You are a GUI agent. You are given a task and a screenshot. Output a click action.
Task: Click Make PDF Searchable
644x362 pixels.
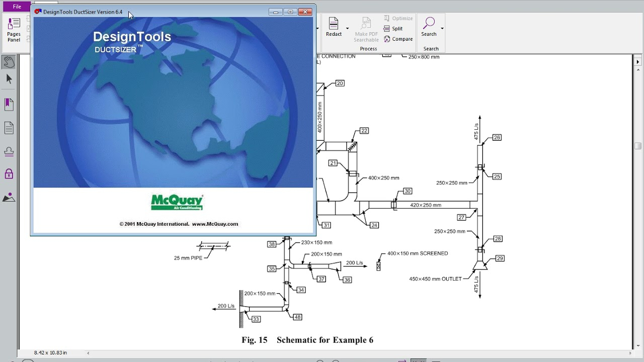click(x=366, y=30)
